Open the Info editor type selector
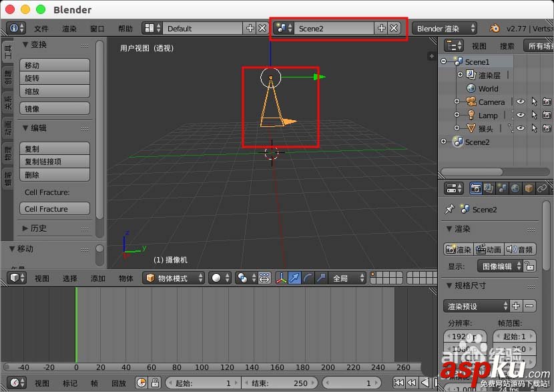Image resolution: width=554 pixels, height=392 pixels. coord(16,28)
